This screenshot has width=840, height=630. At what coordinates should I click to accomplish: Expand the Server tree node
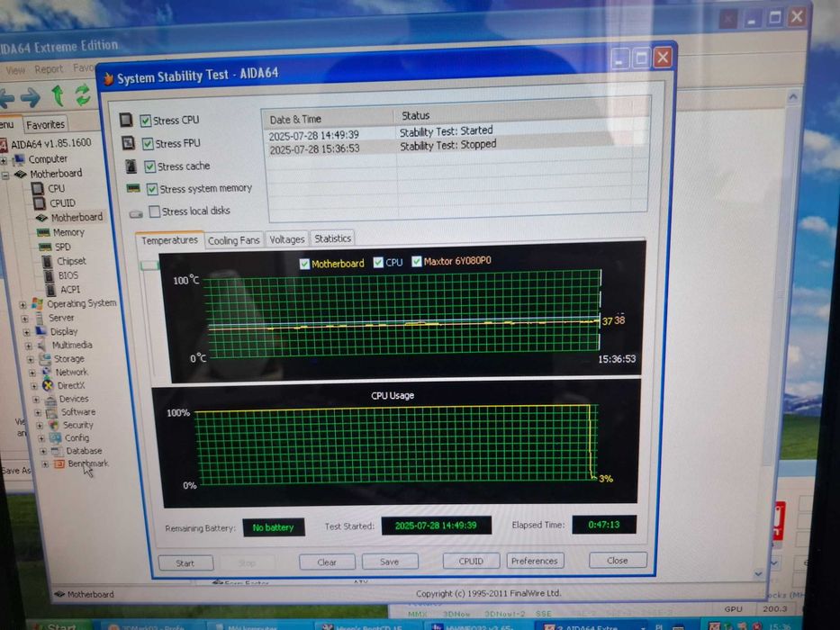point(24,319)
